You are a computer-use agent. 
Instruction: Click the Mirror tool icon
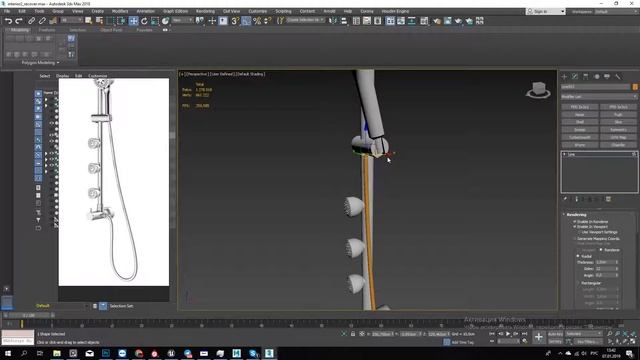pos(333,21)
